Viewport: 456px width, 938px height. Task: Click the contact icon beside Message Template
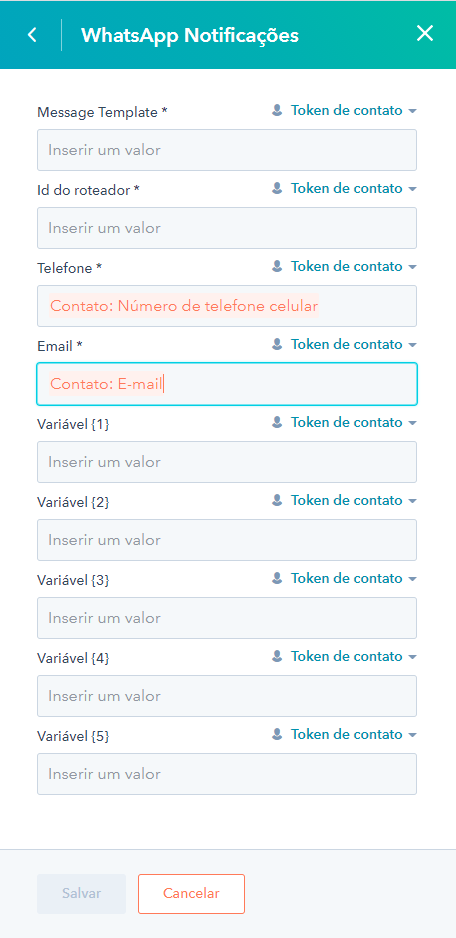click(x=277, y=110)
